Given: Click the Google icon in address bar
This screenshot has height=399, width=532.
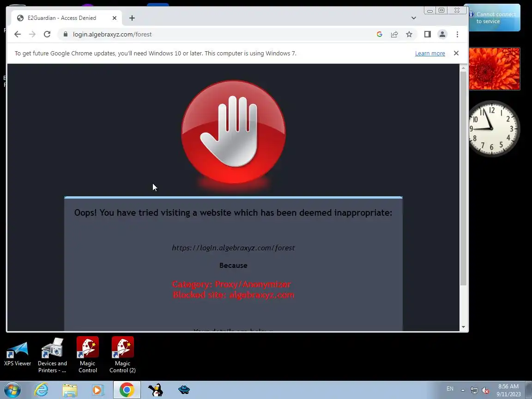Looking at the screenshot, I should [x=379, y=34].
